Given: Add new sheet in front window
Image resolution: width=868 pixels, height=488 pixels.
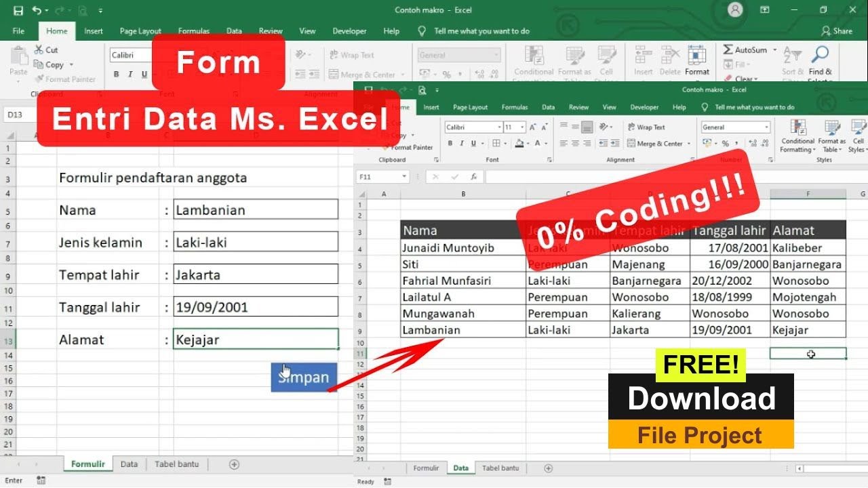Looking at the screenshot, I should pyautogui.click(x=549, y=468).
